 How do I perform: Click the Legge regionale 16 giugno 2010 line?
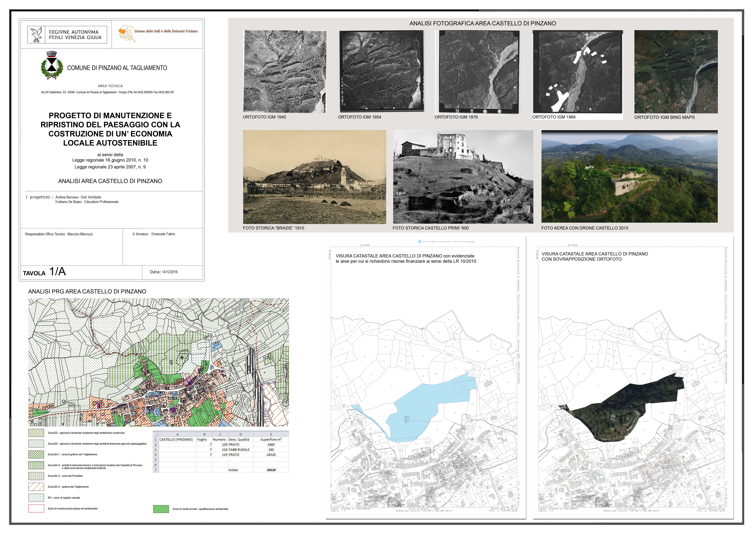110,160
